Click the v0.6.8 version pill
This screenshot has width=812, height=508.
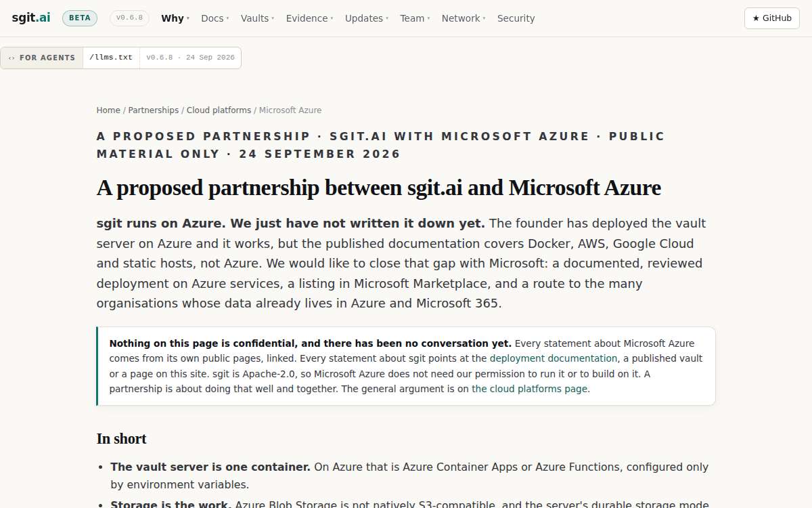coord(129,18)
